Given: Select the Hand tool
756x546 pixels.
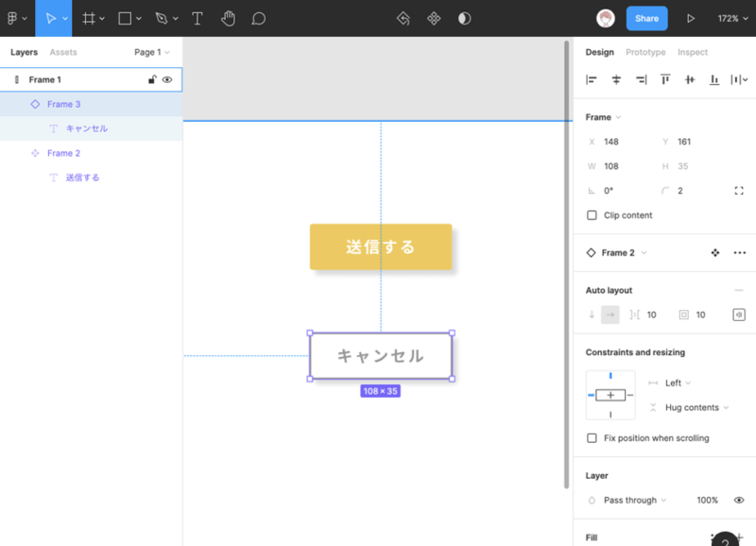Looking at the screenshot, I should [x=228, y=18].
